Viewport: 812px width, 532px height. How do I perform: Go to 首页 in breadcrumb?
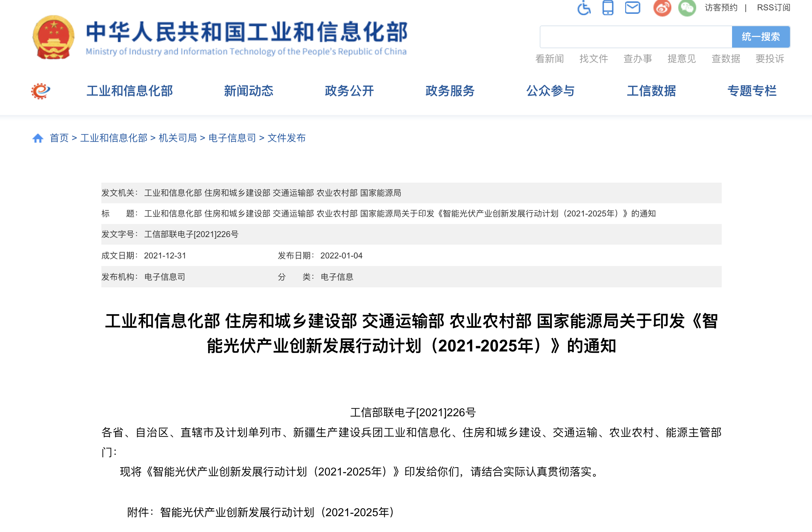click(59, 138)
